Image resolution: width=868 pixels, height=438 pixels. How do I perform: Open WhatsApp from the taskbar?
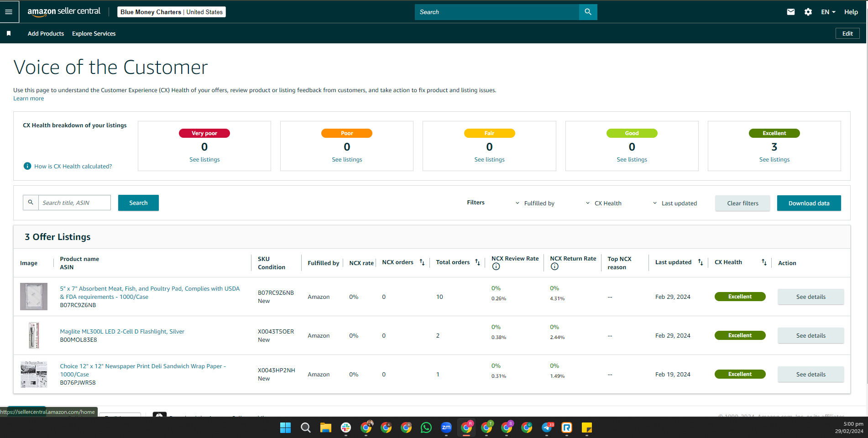[x=426, y=428]
